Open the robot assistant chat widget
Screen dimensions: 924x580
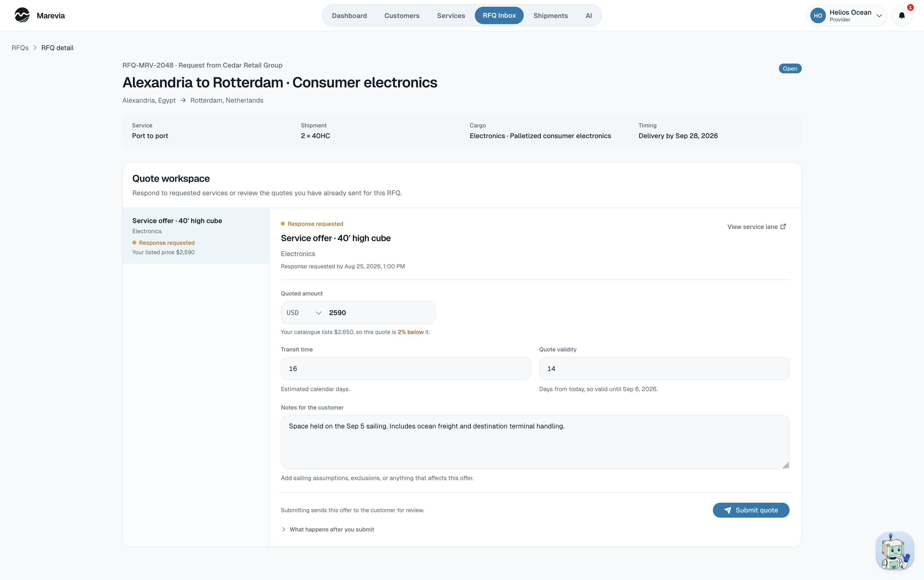click(895, 551)
